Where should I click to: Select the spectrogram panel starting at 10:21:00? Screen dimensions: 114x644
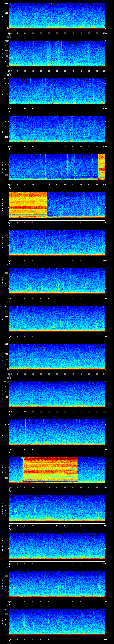pyautogui.click(x=57, y=281)
